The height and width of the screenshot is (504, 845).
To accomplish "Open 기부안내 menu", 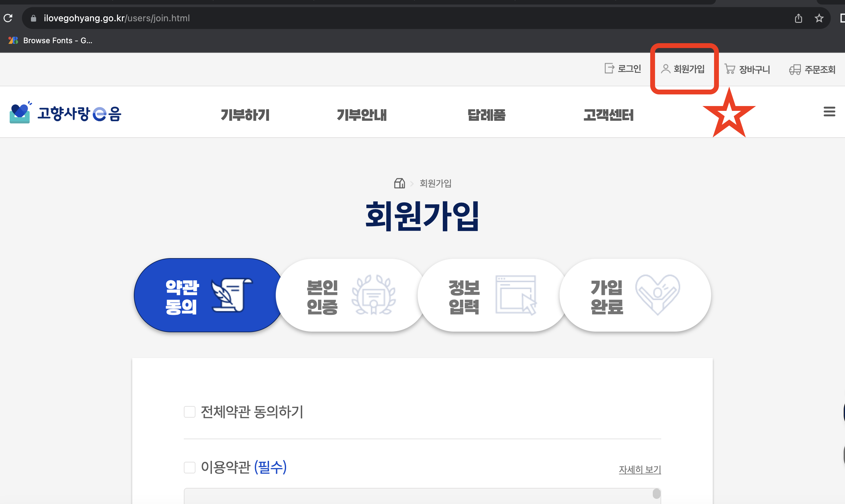I will tap(362, 115).
